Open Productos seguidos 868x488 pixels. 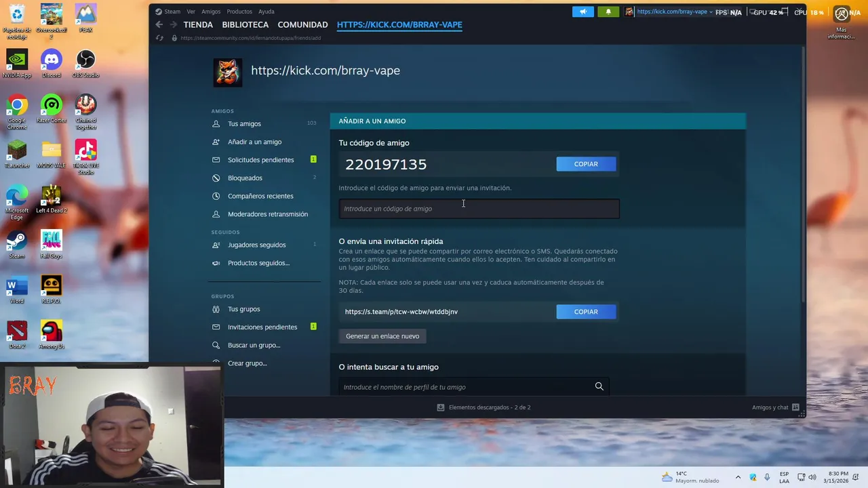point(258,263)
